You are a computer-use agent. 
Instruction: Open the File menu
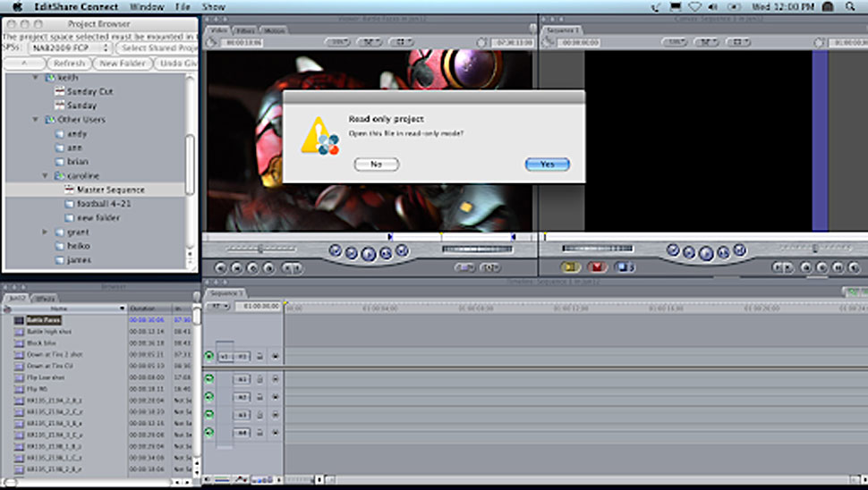coord(183,6)
